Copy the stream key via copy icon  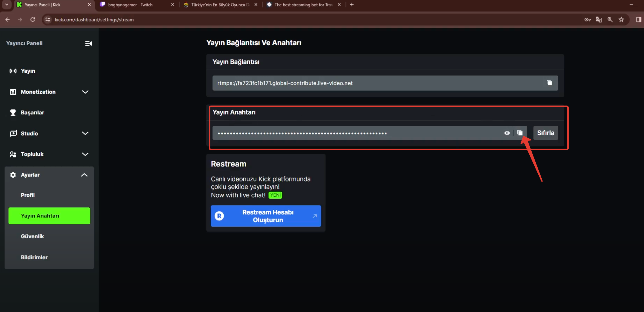pyautogui.click(x=520, y=133)
